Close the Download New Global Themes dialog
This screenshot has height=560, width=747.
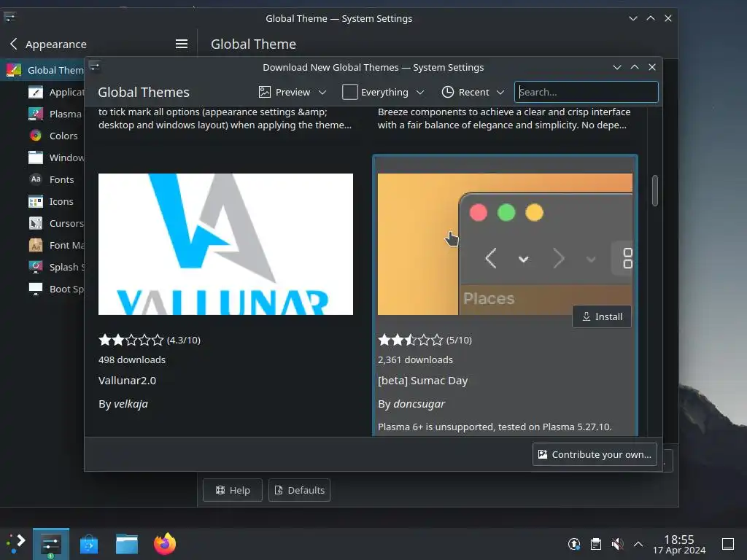(652, 67)
